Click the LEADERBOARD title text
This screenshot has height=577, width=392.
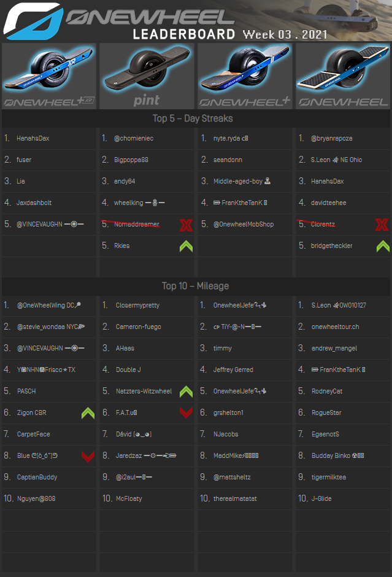184,34
